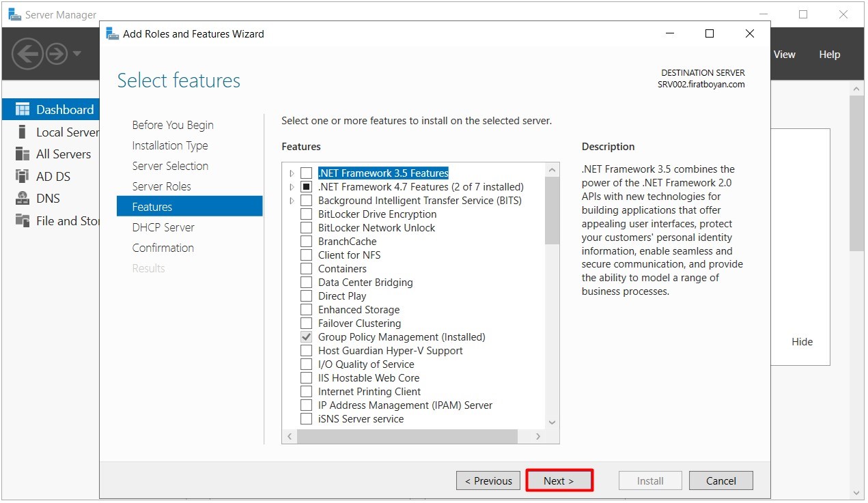This screenshot has height=503, width=868.
Task: Check .NET Framework 3.5 Features checkbox
Action: coord(306,173)
